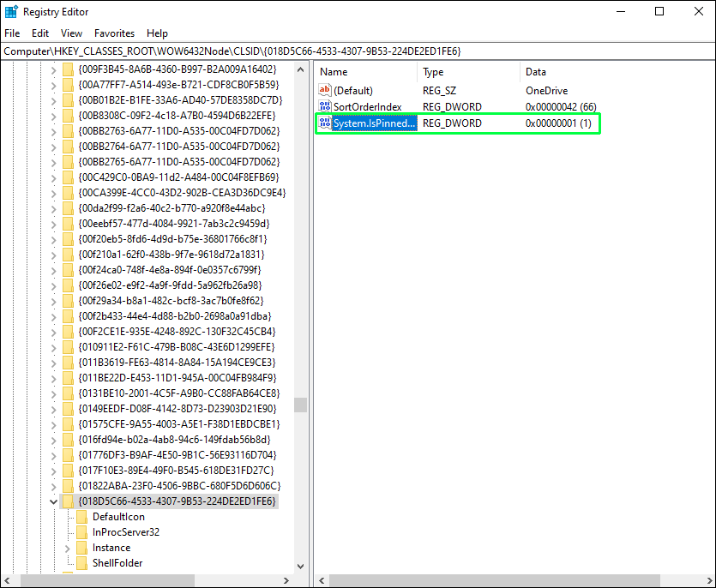Select the SortOrderIndex DWORD icon

(325, 106)
